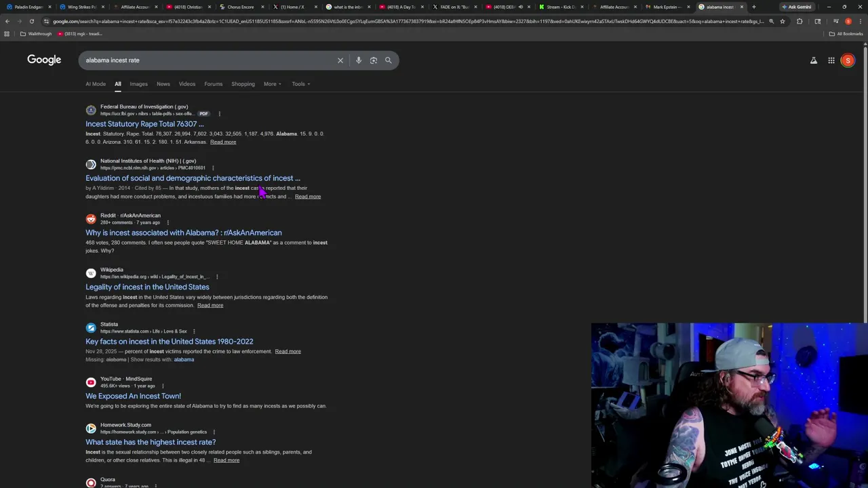This screenshot has width=868, height=488.
Task: Click the Google logo
Action: [44, 60]
